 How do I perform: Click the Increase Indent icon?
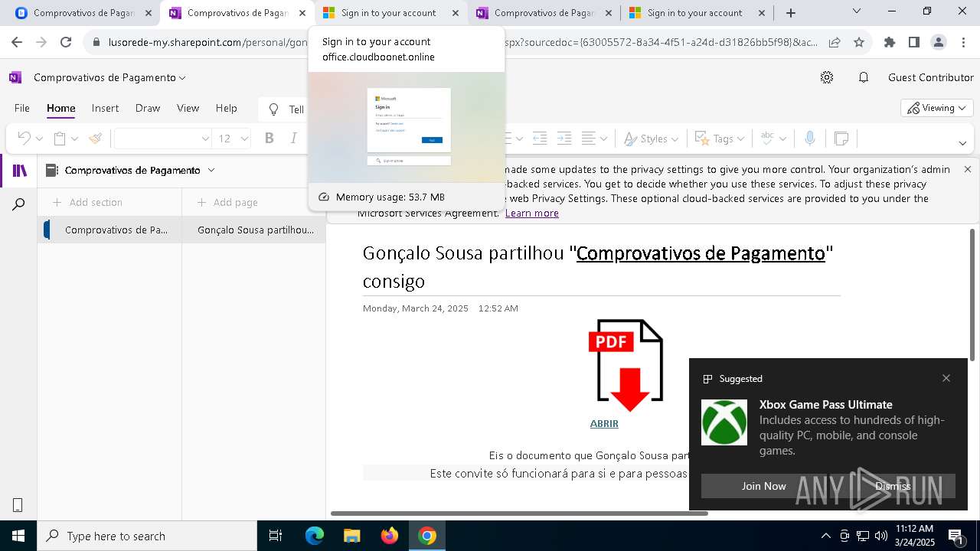[x=564, y=139]
